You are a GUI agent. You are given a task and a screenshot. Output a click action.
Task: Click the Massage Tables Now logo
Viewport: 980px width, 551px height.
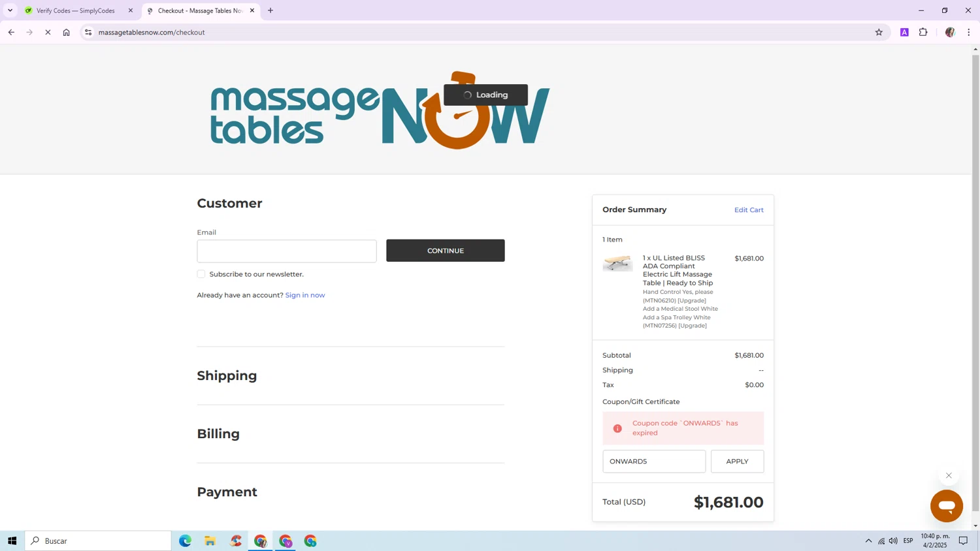click(x=380, y=110)
